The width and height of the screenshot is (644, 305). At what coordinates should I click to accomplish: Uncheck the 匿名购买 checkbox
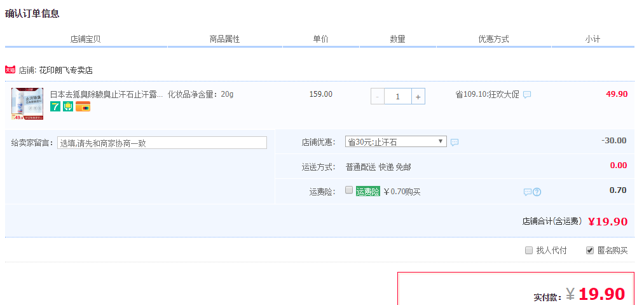(590, 250)
